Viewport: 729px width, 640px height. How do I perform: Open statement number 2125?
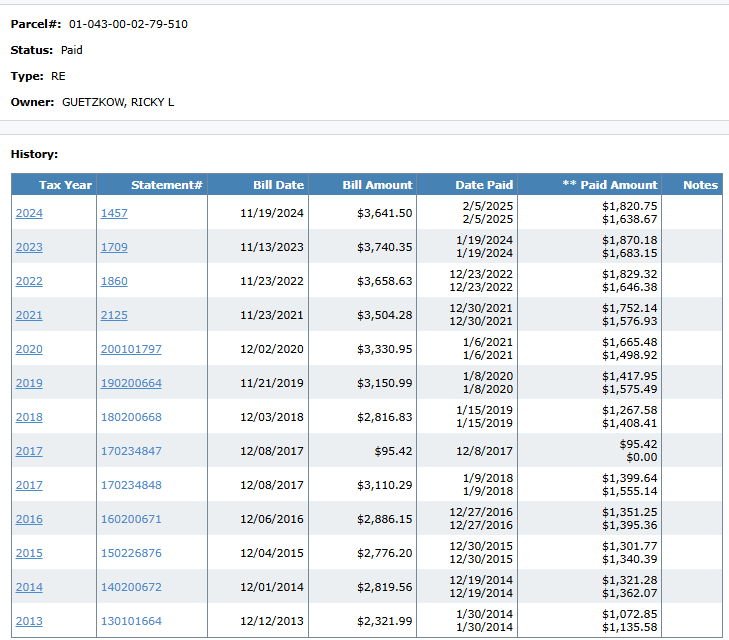[x=114, y=315]
